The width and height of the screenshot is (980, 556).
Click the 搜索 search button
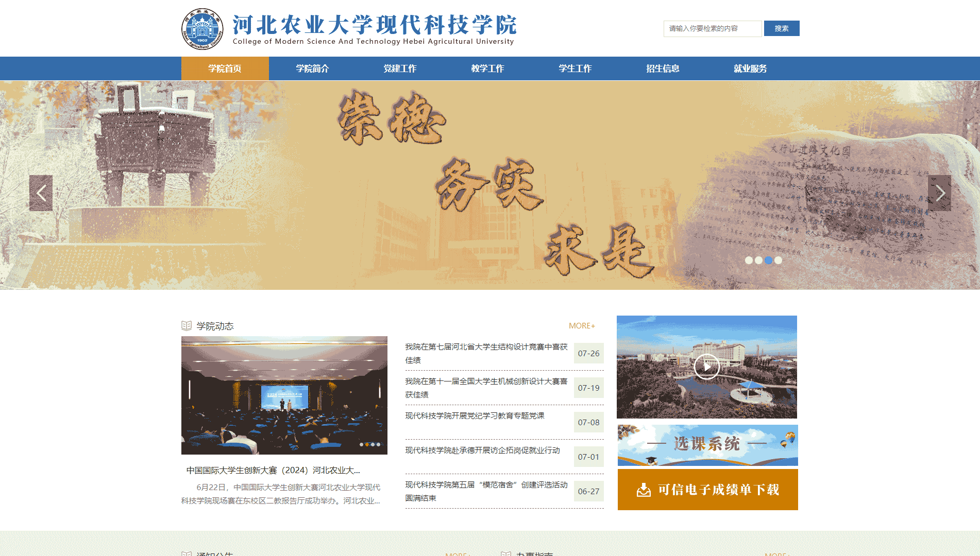coord(782,28)
